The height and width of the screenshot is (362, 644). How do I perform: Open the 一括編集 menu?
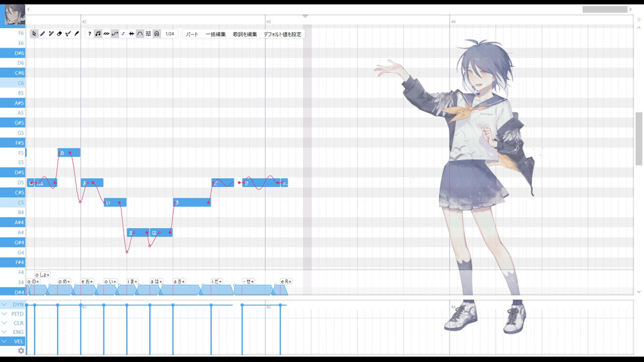click(x=215, y=34)
